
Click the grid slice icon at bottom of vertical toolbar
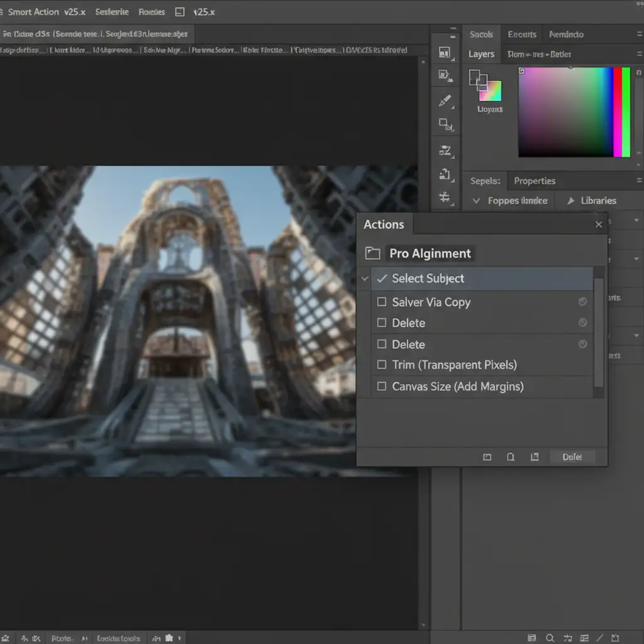[x=445, y=197]
